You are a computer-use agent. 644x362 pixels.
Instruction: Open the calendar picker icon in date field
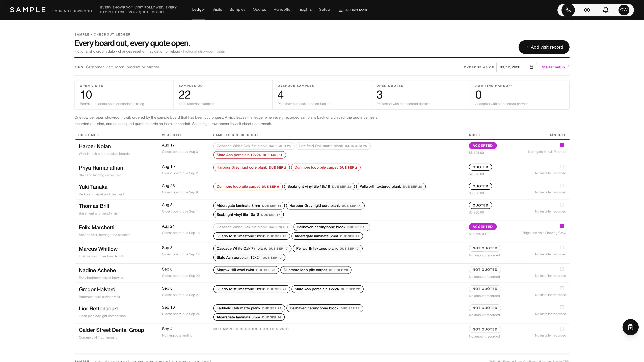click(x=531, y=67)
